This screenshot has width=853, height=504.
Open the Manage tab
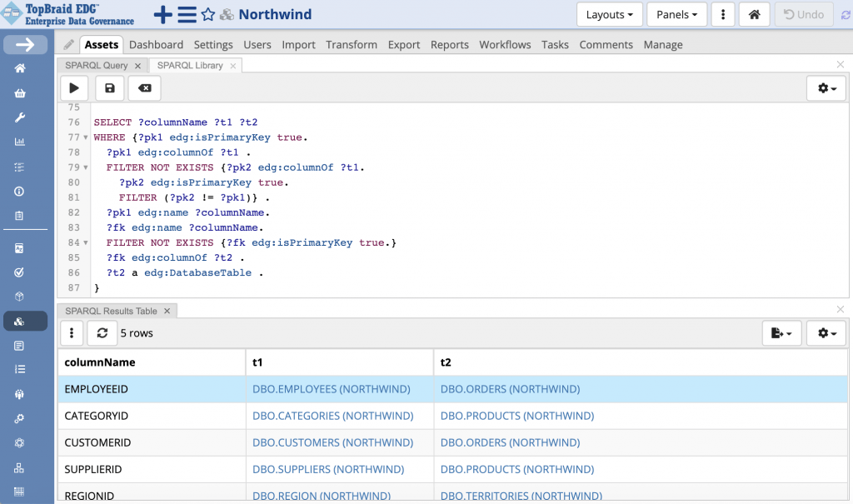click(x=663, y=45)
